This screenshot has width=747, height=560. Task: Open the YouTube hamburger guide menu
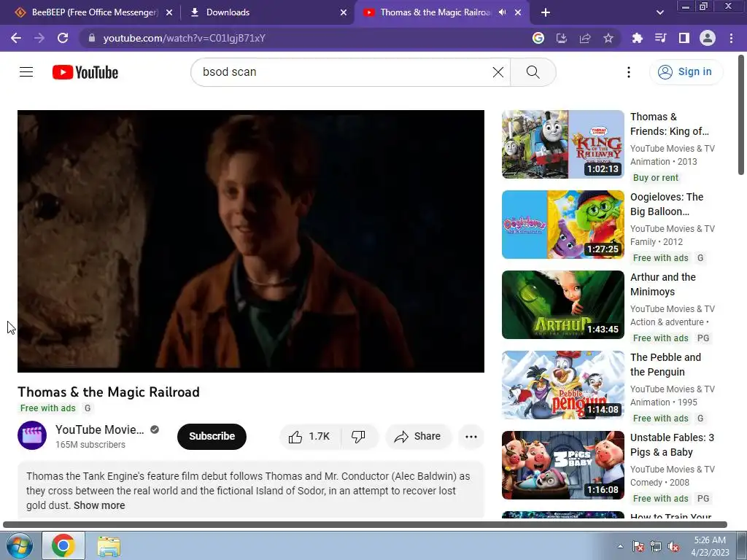(x=26, y=72)
